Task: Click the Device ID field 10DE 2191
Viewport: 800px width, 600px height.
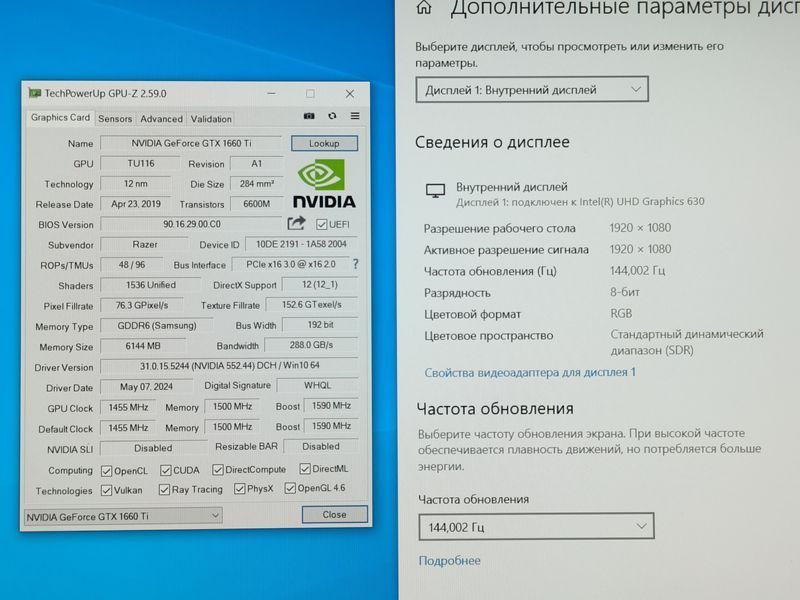Action: (301, 244)
